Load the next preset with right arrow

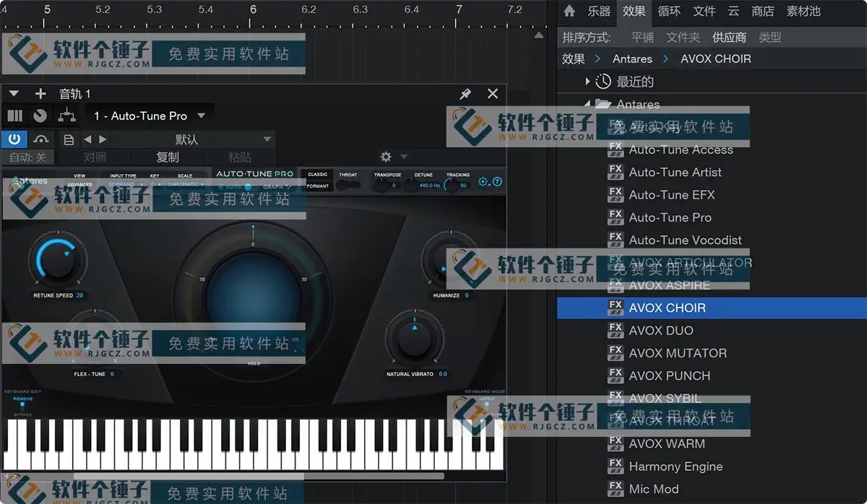pos(103,139)
